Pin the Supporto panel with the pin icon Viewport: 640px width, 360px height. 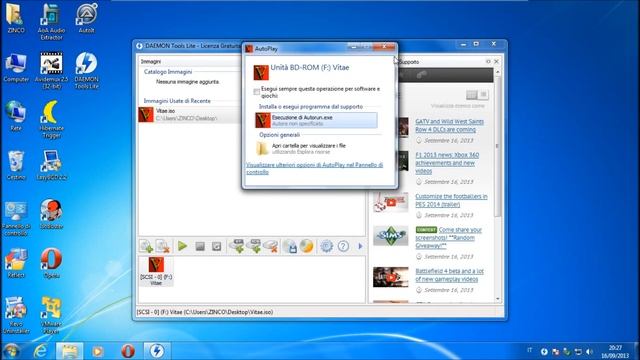[488, 62]
